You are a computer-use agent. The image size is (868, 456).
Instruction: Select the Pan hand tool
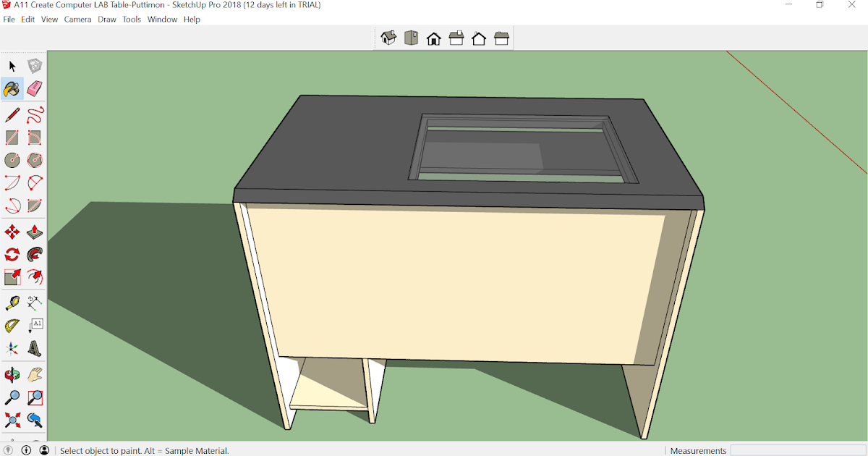coord(34,374)
